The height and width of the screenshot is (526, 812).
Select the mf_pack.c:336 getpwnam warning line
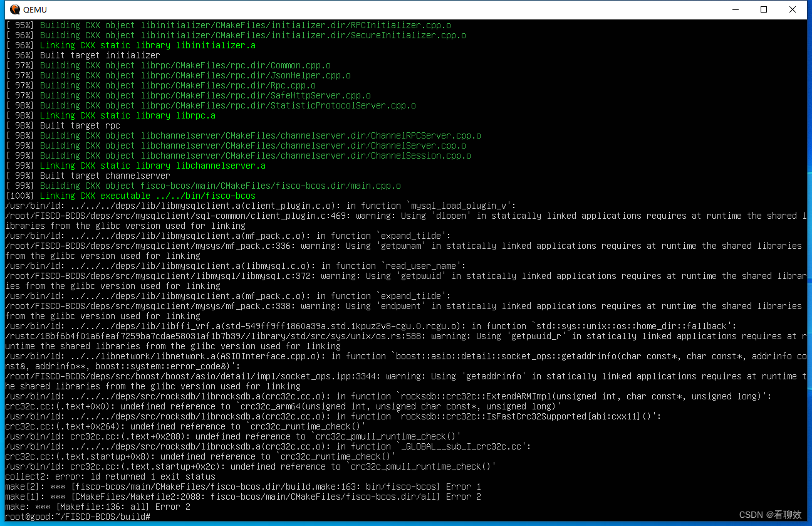403,251
